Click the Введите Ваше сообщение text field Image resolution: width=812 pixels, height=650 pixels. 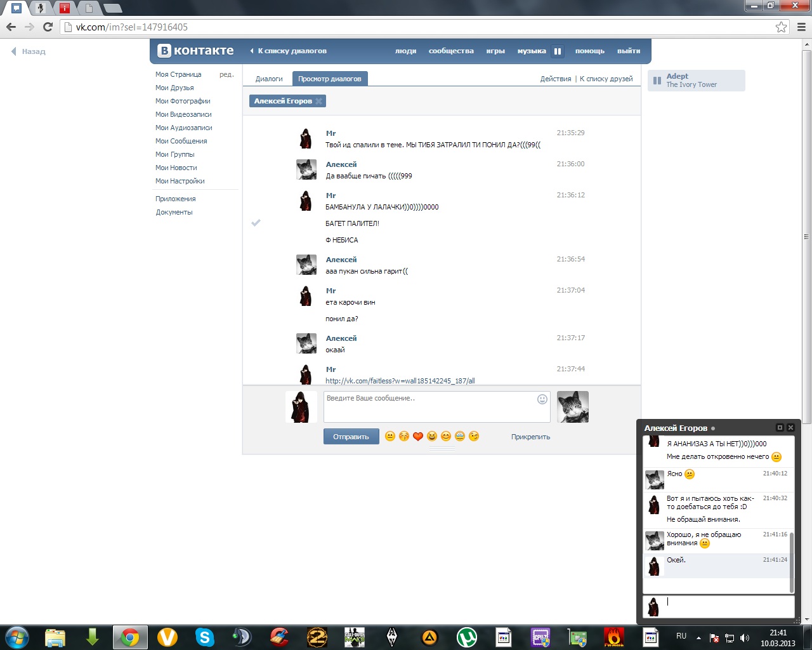pos(430,406)
